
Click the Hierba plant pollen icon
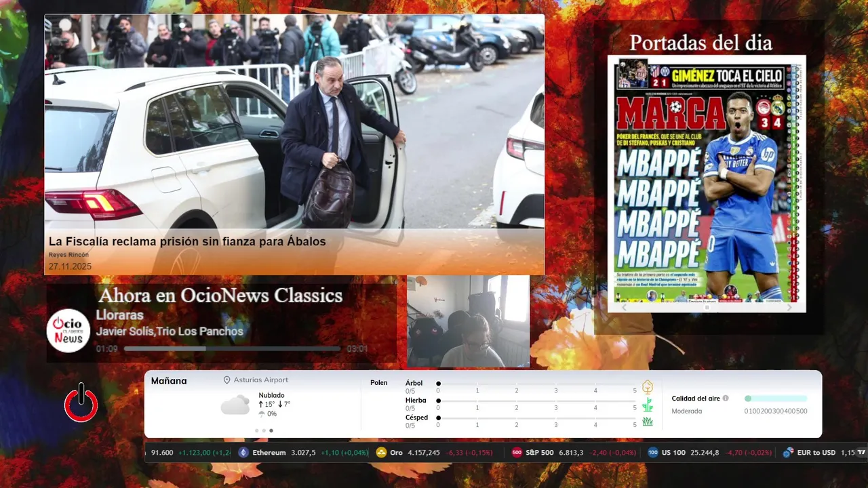(648, 405)
